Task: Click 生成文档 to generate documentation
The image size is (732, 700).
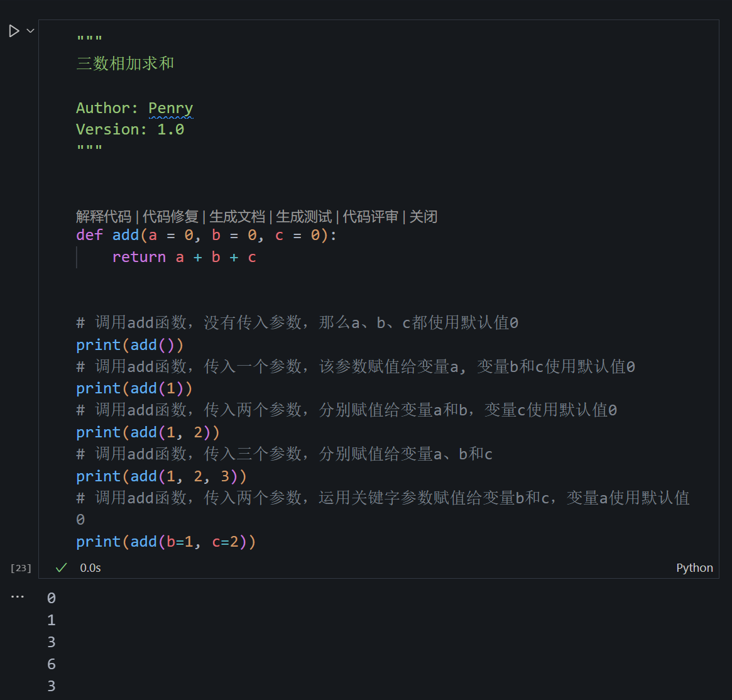Action: pyautogui.click(x=238, y=216)
